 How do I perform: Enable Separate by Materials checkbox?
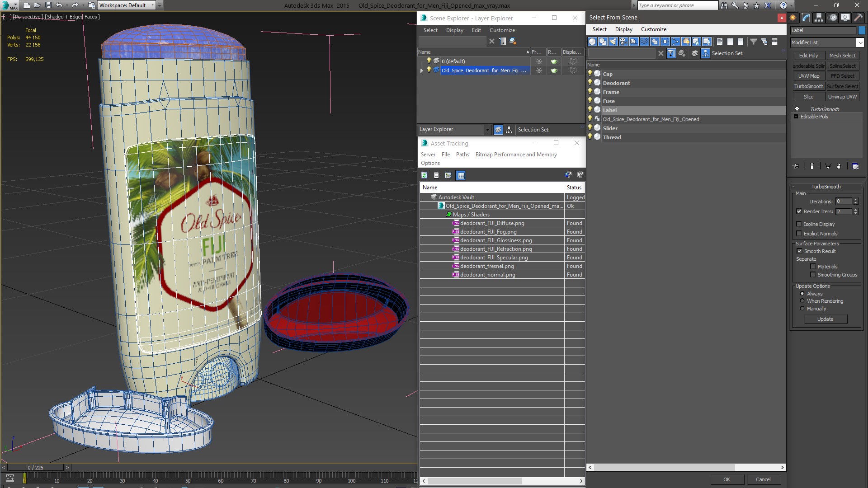[813, 267]
